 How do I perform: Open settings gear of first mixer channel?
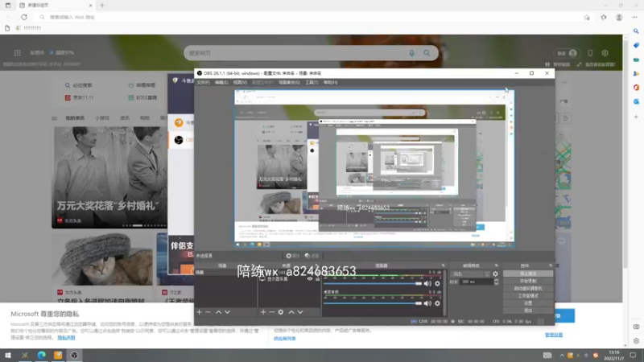point(437,284)
